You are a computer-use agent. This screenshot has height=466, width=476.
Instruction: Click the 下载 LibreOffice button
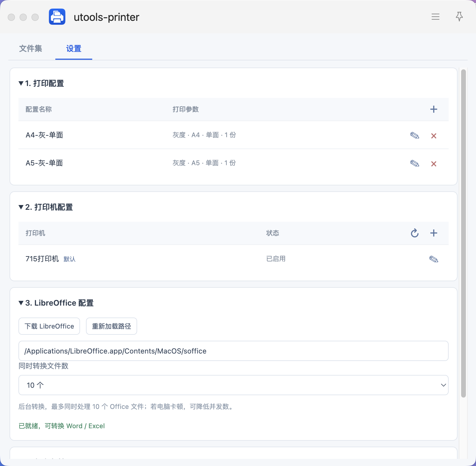(49, 326)
